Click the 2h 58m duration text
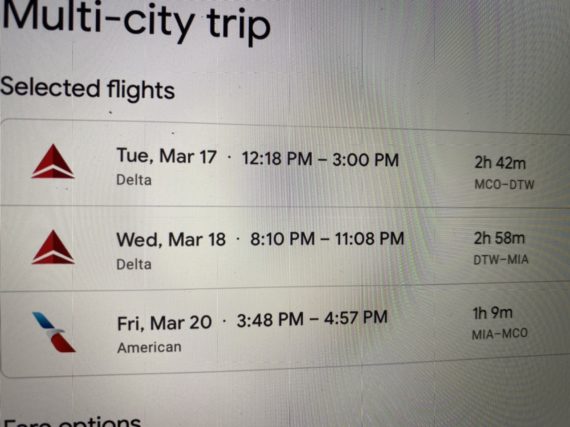This screenshot has height=427, width=570. point(499,238)
